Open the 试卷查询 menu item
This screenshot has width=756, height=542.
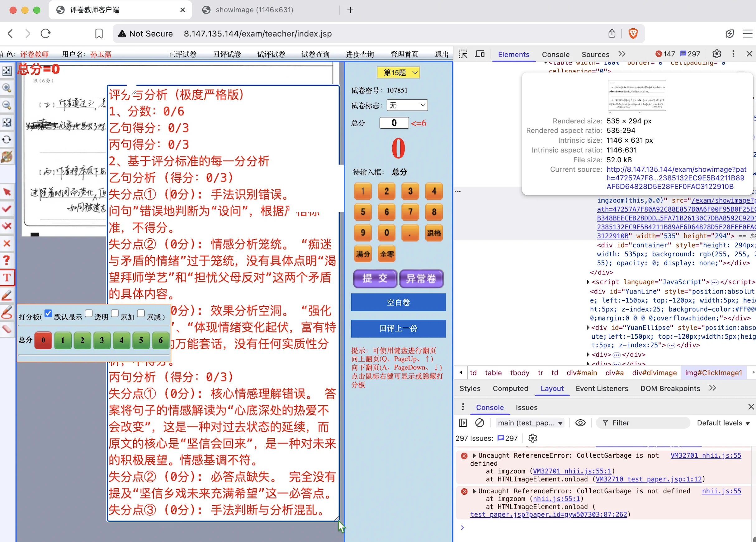click(x=315, y=54)
